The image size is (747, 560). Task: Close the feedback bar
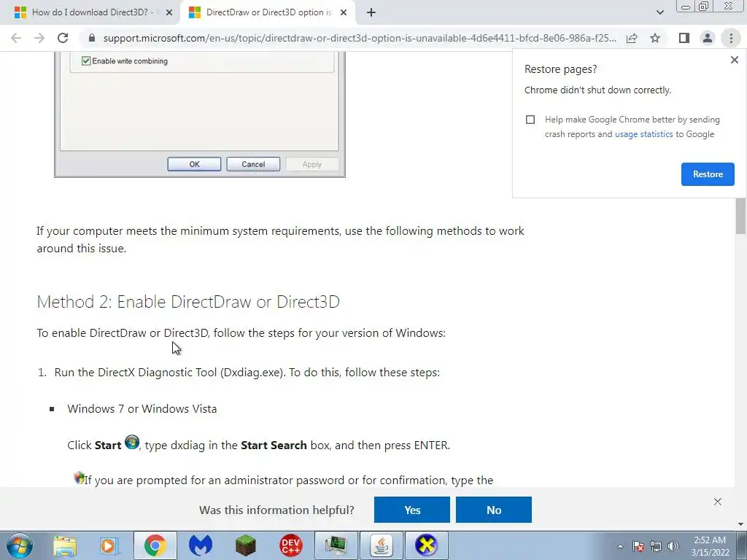pos(718,502)
